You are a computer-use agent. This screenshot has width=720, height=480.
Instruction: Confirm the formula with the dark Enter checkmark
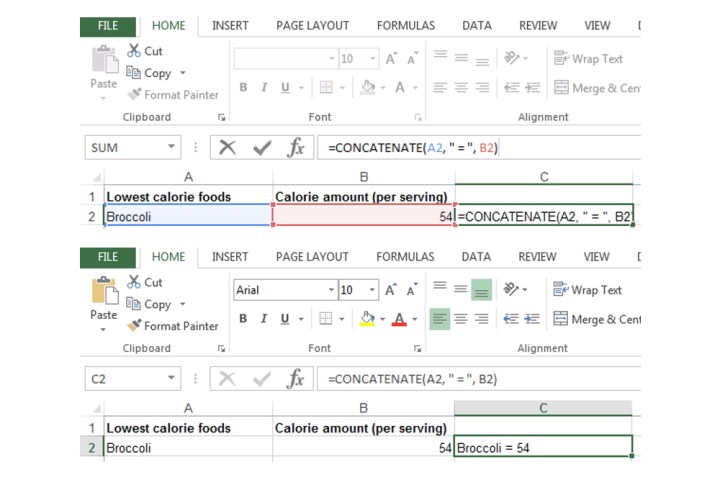(263, 148)
